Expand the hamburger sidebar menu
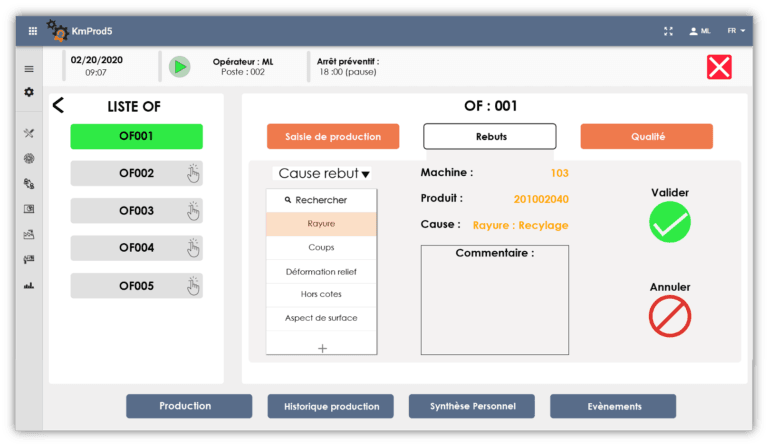The width and height of the screenshot is (768, 446). [x=29, y=69]
